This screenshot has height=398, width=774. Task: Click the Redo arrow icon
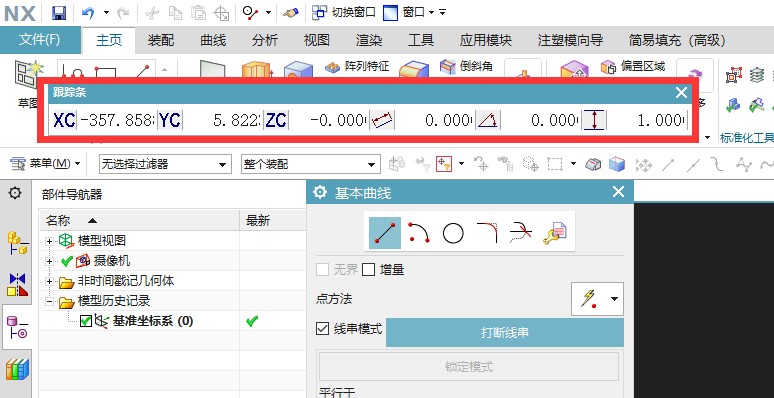pos(123,13)
